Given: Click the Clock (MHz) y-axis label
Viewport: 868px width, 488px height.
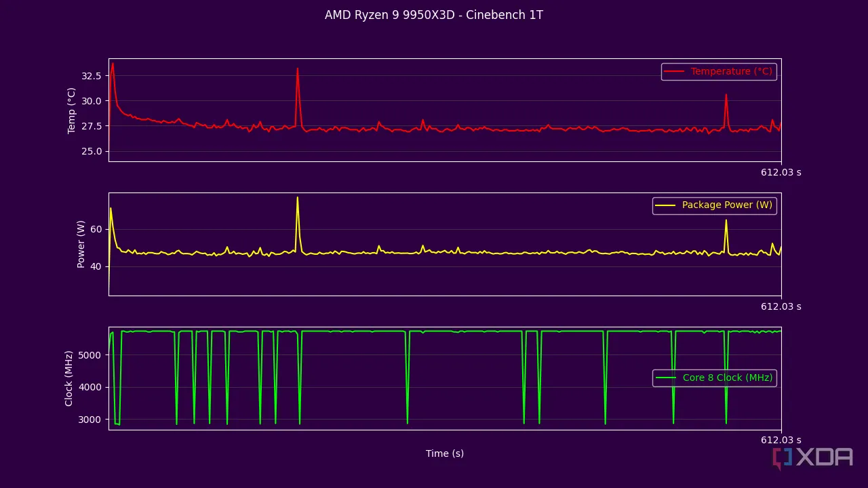Looking at the screenshot, I should 68,378.
